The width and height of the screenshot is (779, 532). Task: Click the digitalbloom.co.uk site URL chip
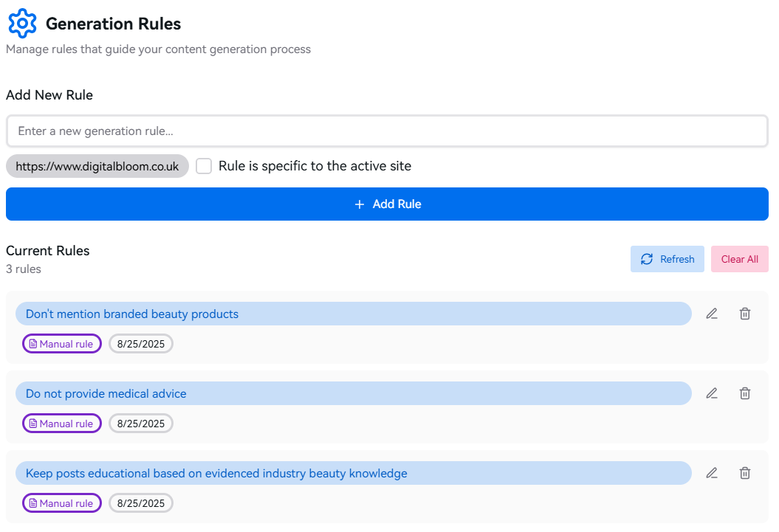point(97,166)
